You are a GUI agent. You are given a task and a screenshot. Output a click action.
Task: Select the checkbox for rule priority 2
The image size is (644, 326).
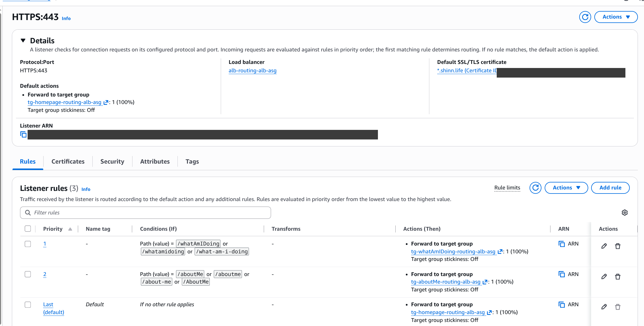(28, 274)
